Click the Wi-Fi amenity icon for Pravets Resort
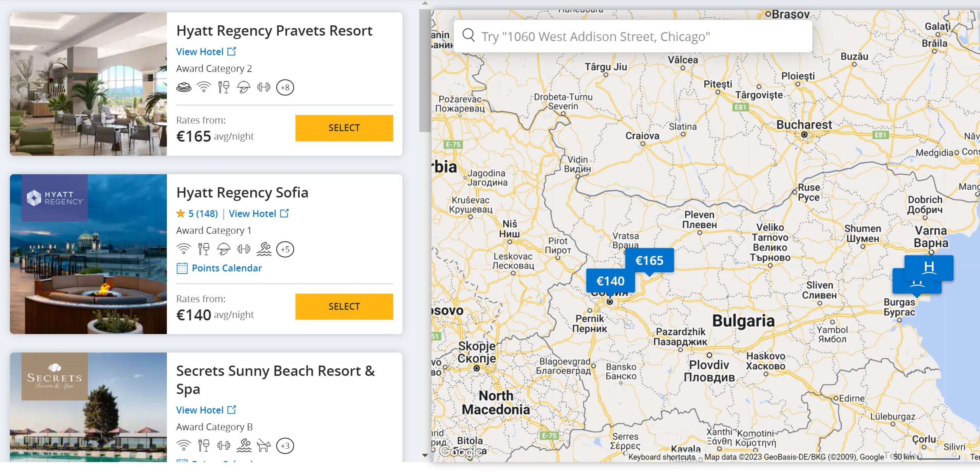This screenshot has height=472, width=980. [x=204, y=87]
